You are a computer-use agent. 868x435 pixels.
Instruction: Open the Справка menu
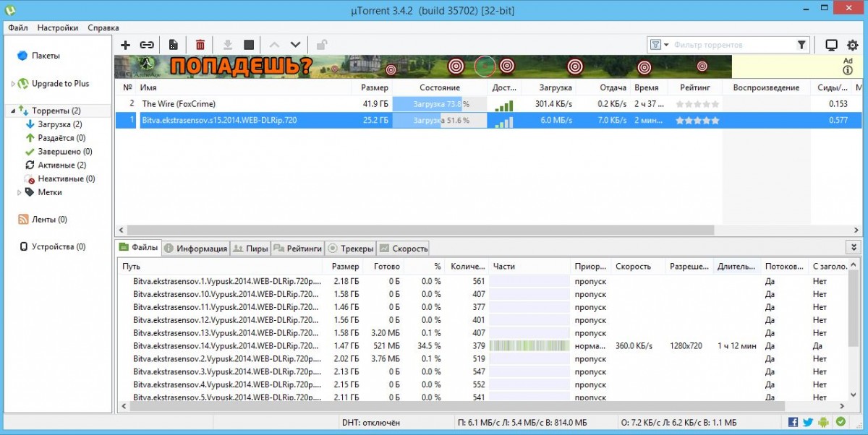(103, 27)
